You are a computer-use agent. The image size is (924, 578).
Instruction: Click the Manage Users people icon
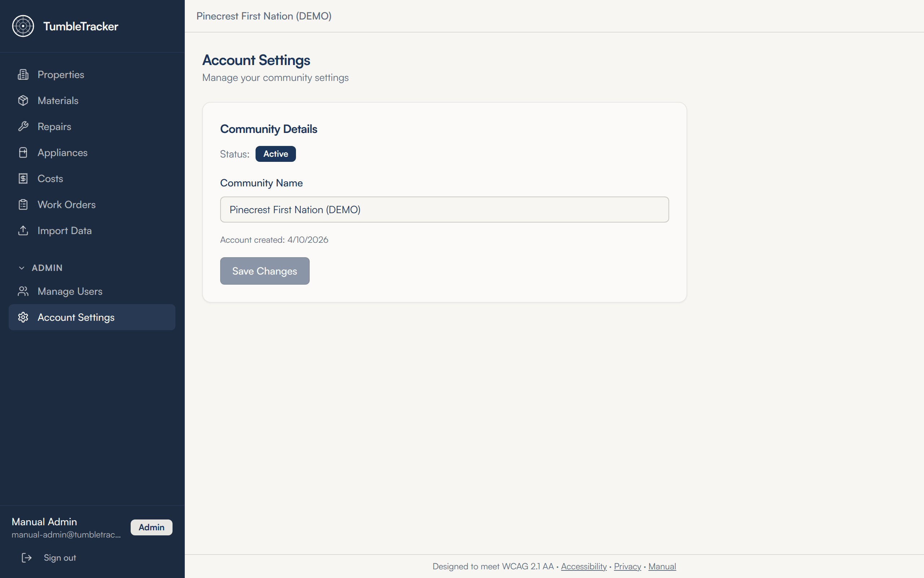click(23, 291)
